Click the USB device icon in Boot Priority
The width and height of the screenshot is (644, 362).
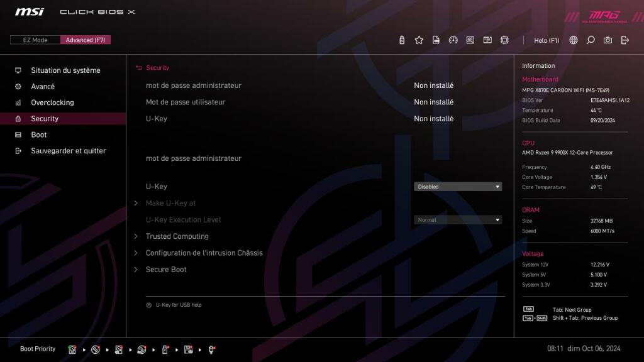point(165,349)
